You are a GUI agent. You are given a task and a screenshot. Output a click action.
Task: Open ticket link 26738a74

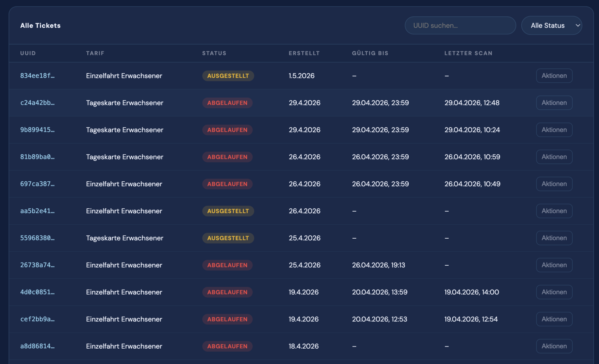click(37, 265)
